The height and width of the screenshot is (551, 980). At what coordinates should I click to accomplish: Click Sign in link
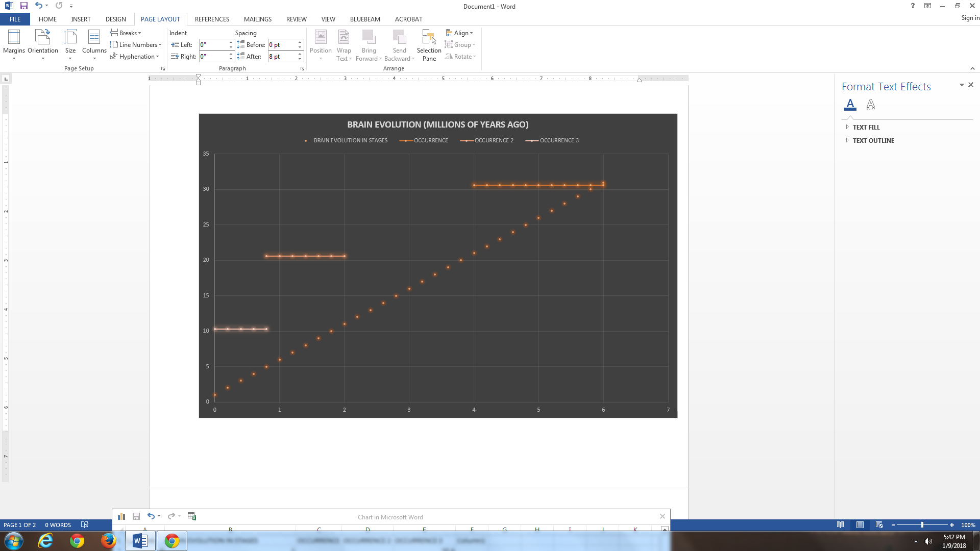(x=970, y=18)
